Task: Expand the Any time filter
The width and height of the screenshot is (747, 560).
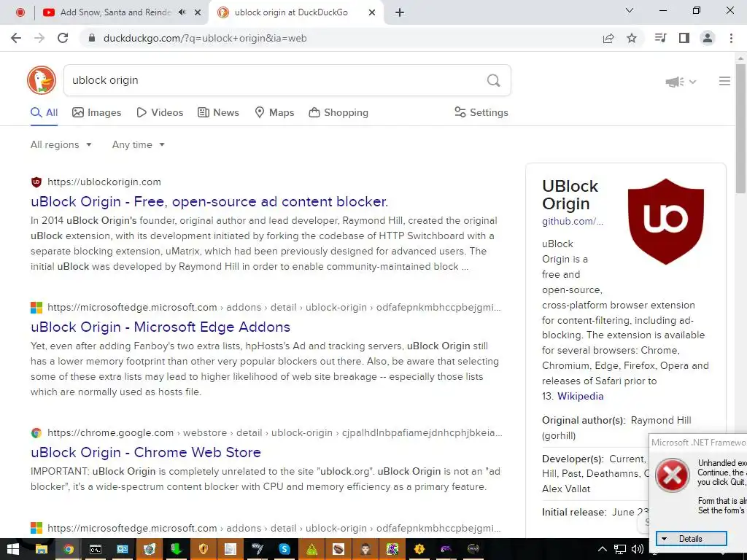Action: (138, 145)
